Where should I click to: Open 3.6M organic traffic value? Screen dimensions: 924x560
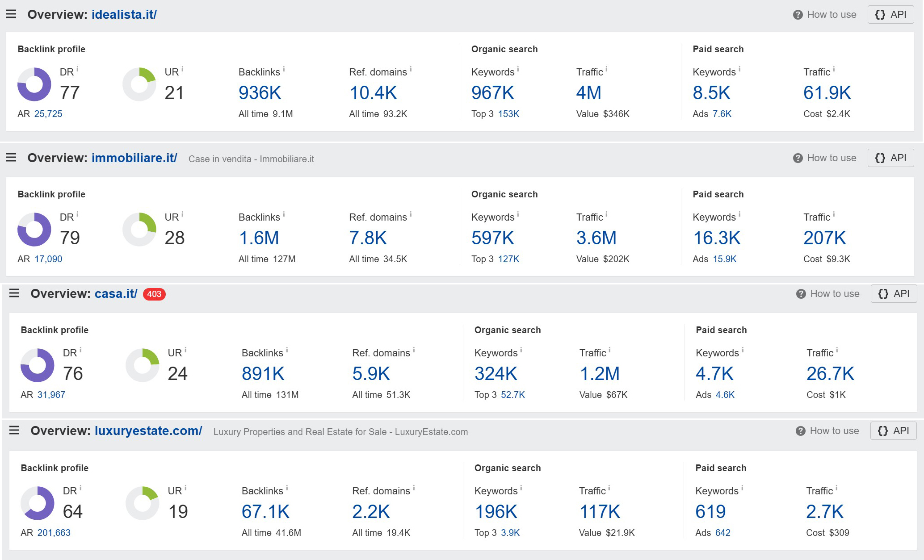596,238
